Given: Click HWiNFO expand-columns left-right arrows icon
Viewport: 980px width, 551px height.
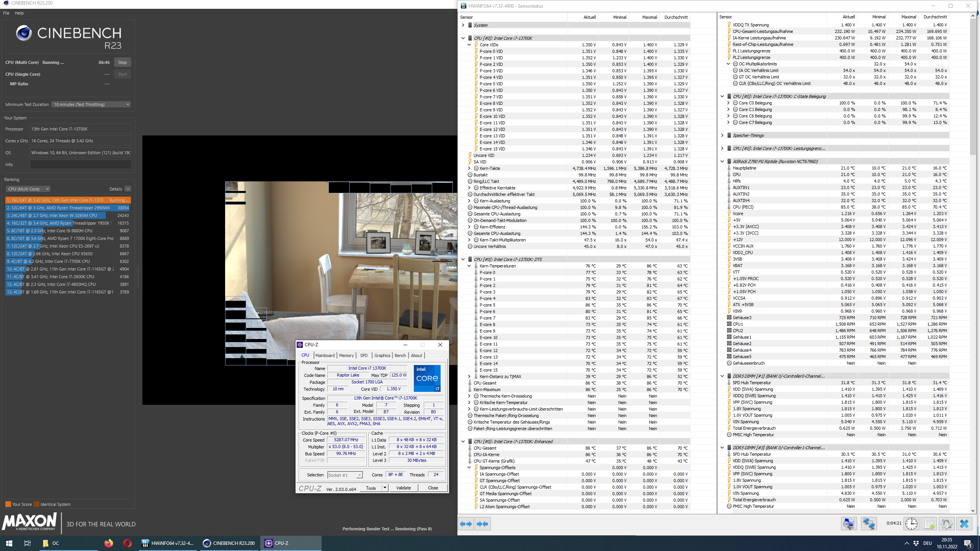Looking at the screenshot, I should click(466, 524).
